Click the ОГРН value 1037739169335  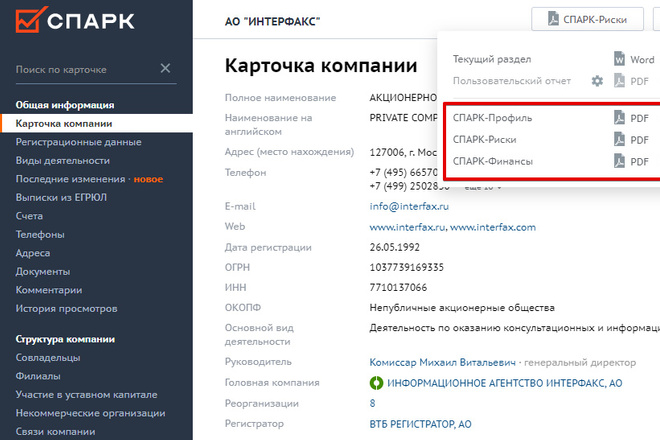tap(407, 267)
